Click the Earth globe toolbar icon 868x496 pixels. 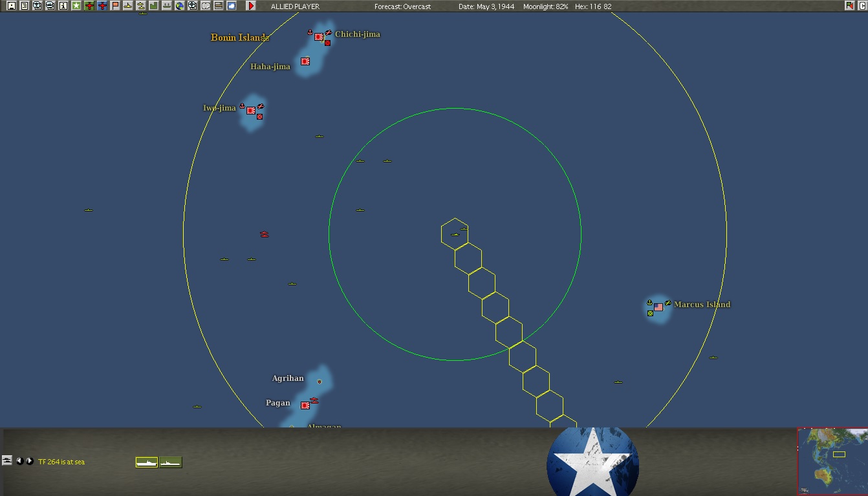[x=180, y=6]
